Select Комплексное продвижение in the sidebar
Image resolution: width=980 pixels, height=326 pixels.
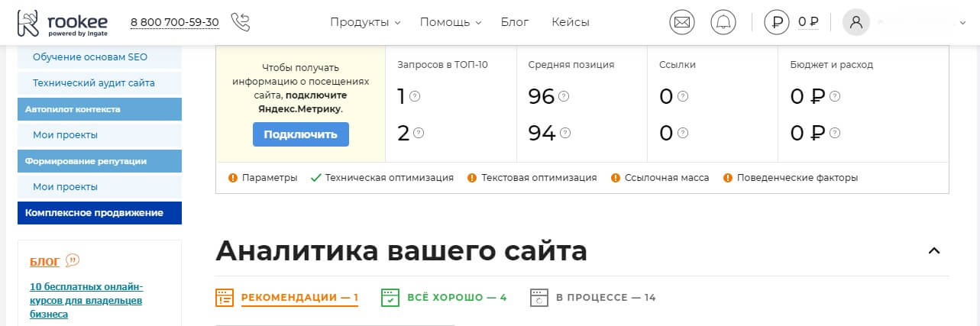(99, 213)
